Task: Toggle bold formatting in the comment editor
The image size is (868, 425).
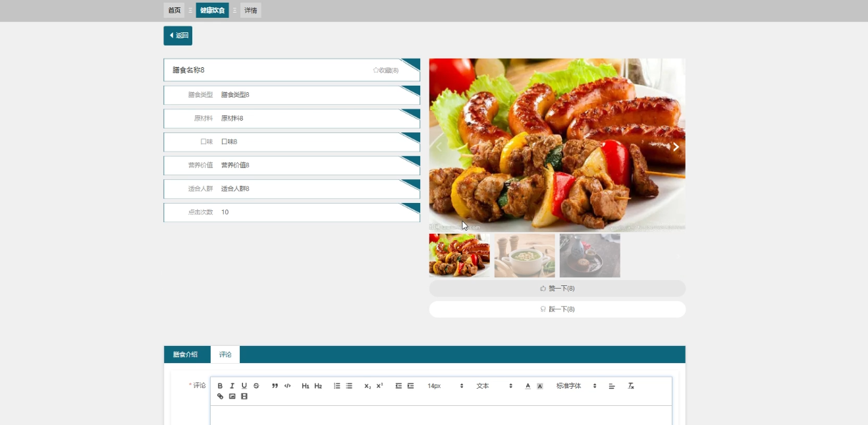Action: pos(220,386)
